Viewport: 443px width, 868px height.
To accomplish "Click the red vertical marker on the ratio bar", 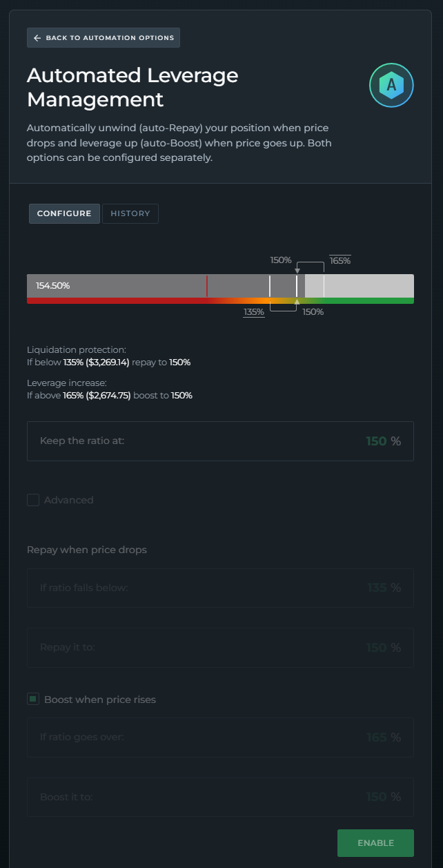I will [x=207, y=285].
